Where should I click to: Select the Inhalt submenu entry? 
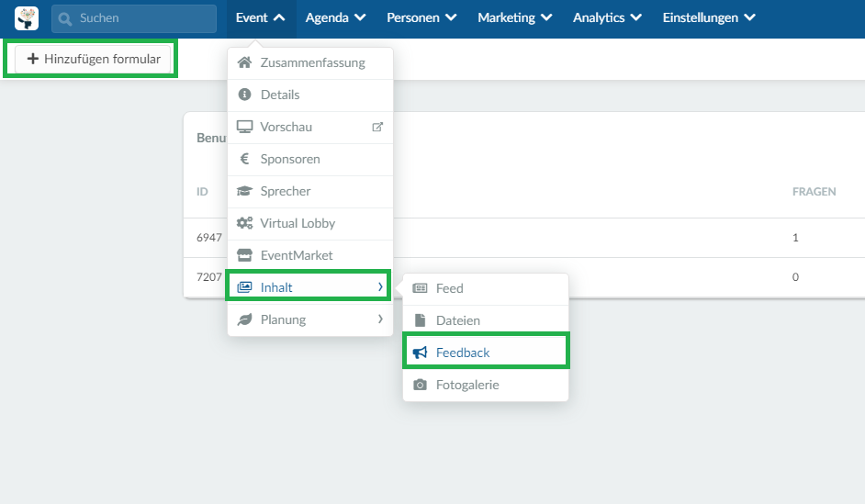click(309, 286)
